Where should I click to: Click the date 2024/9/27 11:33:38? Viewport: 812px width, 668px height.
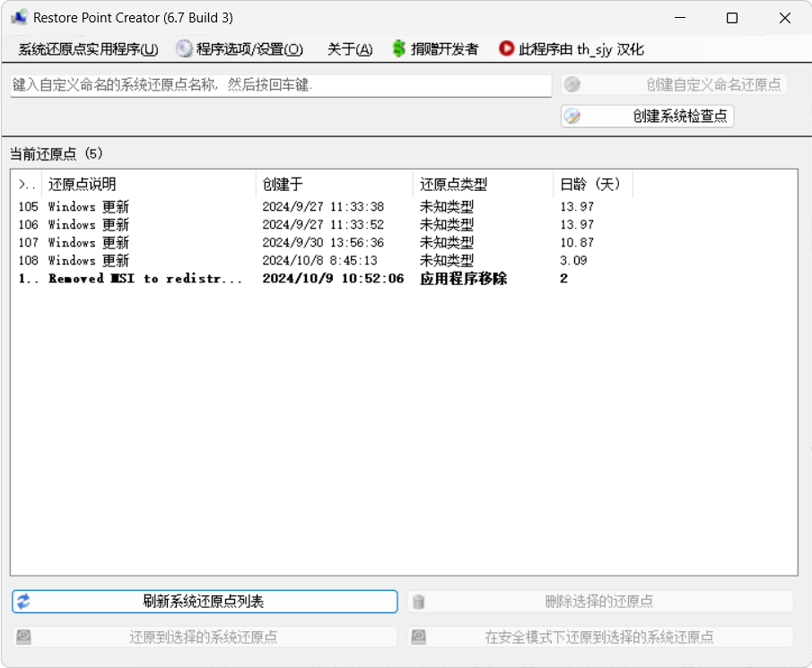coord(323,206)
